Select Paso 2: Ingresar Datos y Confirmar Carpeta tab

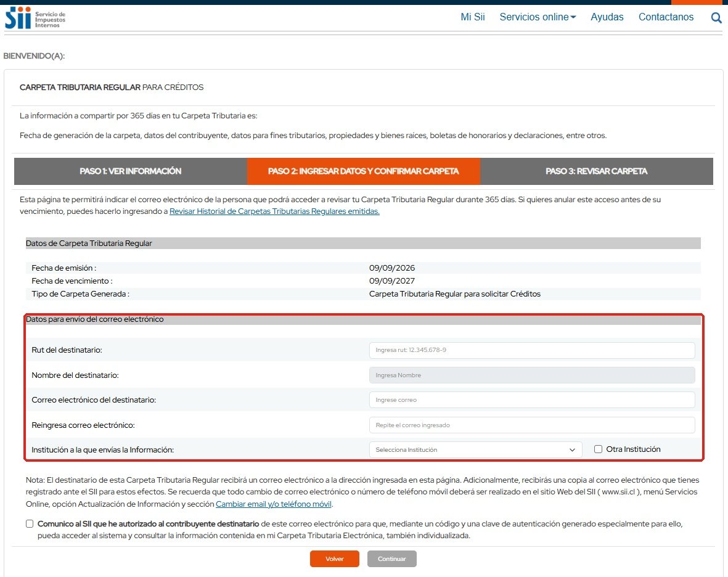click(364, 171)
